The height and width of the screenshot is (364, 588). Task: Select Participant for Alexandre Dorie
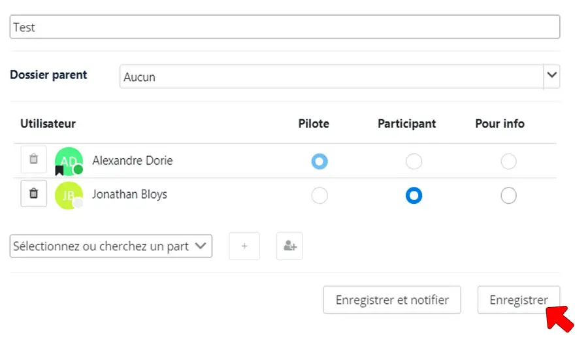click(414, 161)
